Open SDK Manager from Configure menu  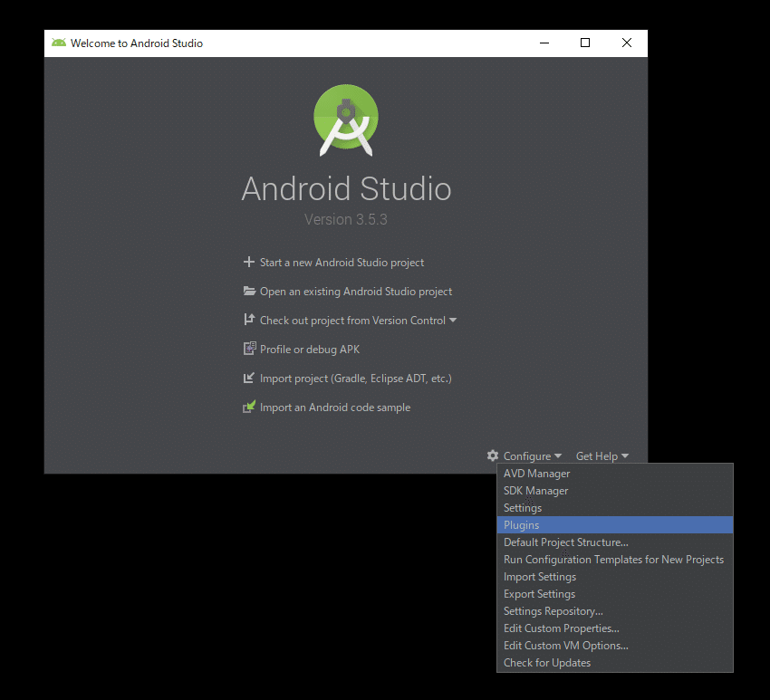[615, 491]
